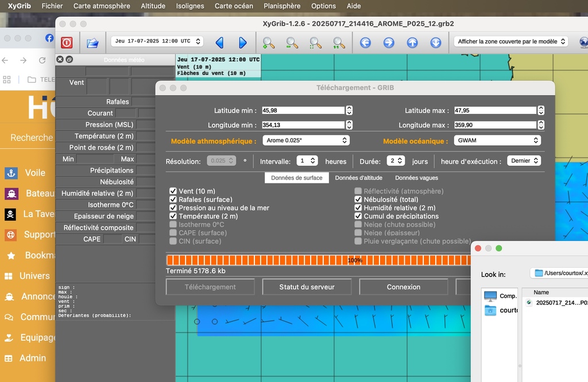The height and width of the screenshot is (382, 588).
Task: Click the Latitude min input field
Action: click(x=303, y=111)
